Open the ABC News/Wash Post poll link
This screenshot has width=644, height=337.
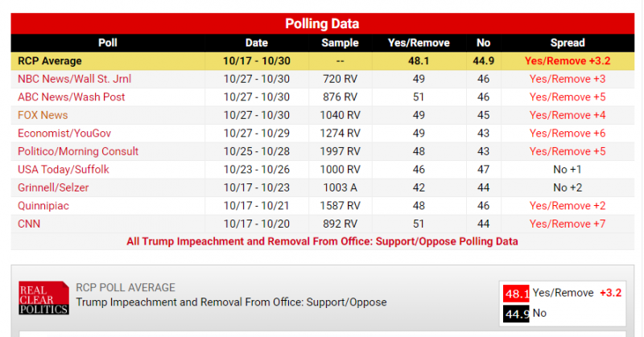tap(71, 97)
